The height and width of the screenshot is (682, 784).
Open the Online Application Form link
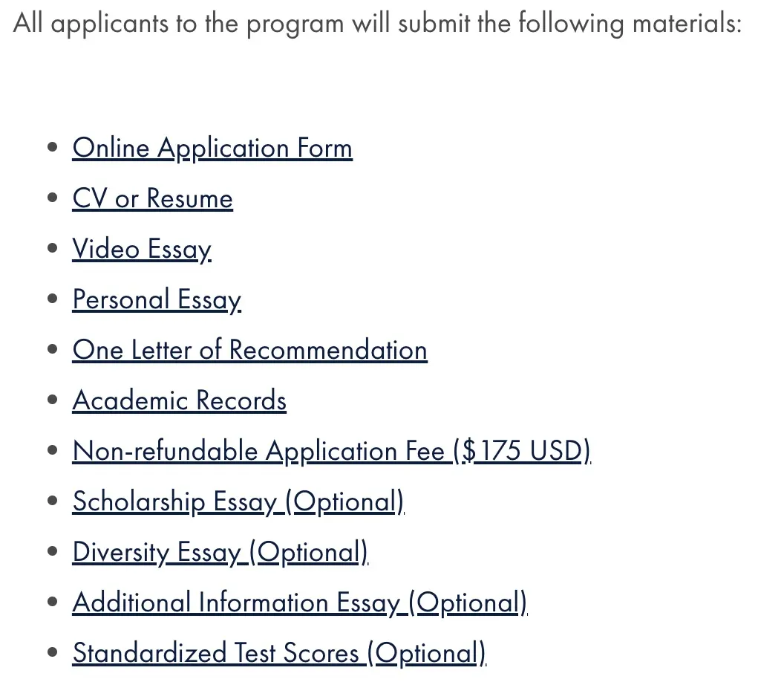212,148
